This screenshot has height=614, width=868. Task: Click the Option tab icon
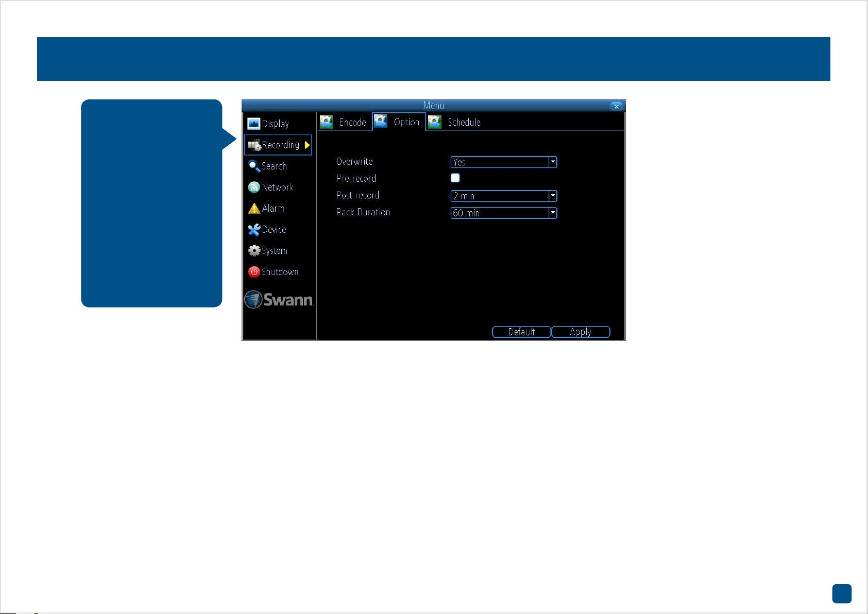(381, 122)
